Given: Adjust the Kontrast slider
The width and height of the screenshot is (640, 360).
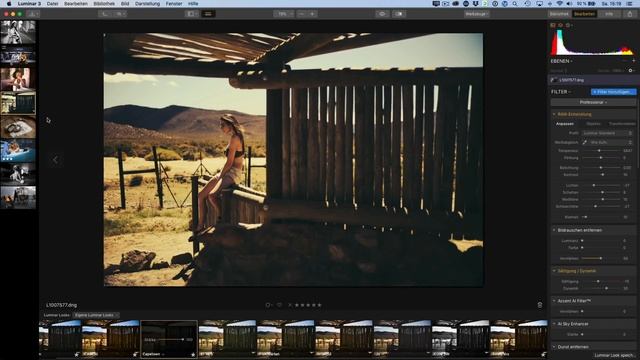Looking at the screenshot, I should coord(601,175).
